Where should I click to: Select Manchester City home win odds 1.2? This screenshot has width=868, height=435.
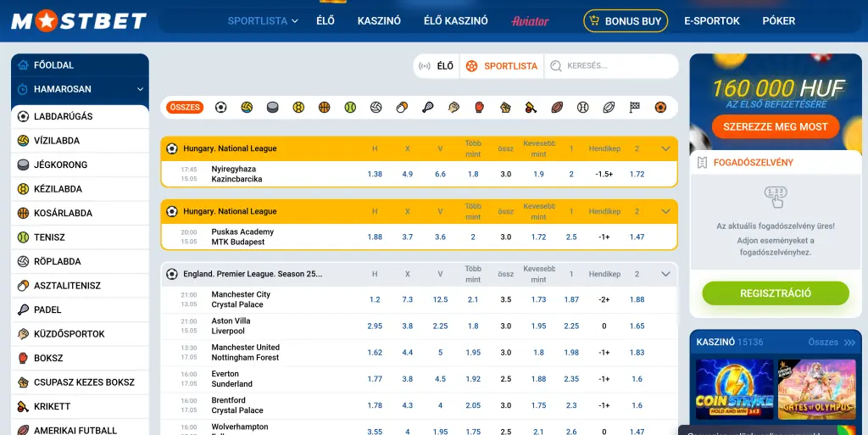(375, 299)
